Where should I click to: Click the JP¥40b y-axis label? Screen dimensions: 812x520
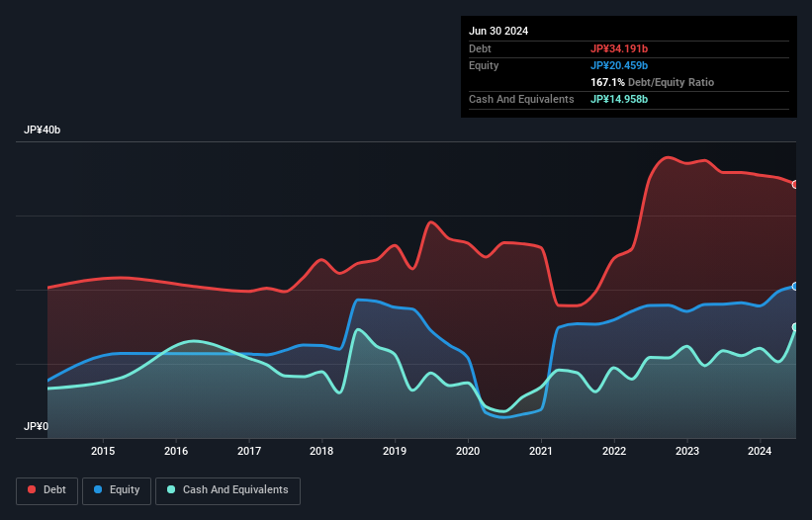coord(42,130)
